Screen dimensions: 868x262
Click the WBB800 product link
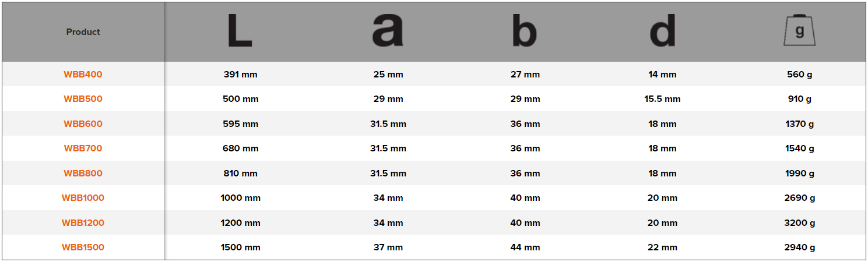tap(83, 174)
